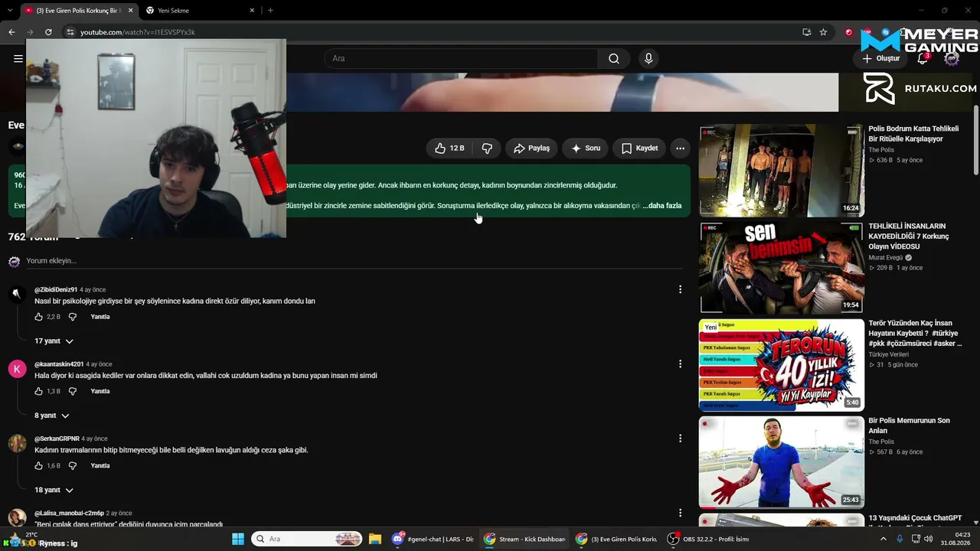
Task: Open the 'sen benimsin' 19:54 thumbnail
Action: pos(782,268)
